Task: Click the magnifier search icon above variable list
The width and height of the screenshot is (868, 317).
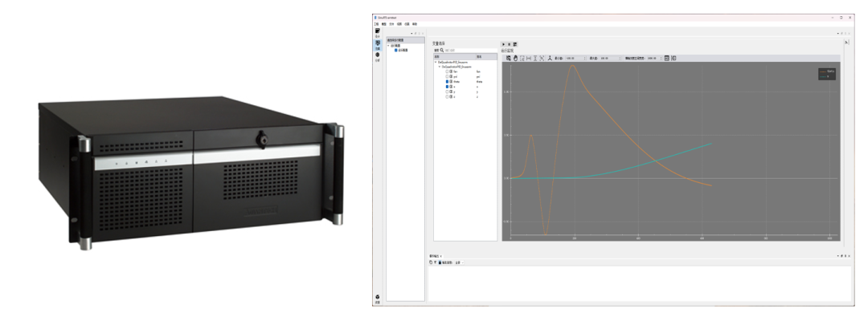Action: pyautogui.click(x=442, y=51)
